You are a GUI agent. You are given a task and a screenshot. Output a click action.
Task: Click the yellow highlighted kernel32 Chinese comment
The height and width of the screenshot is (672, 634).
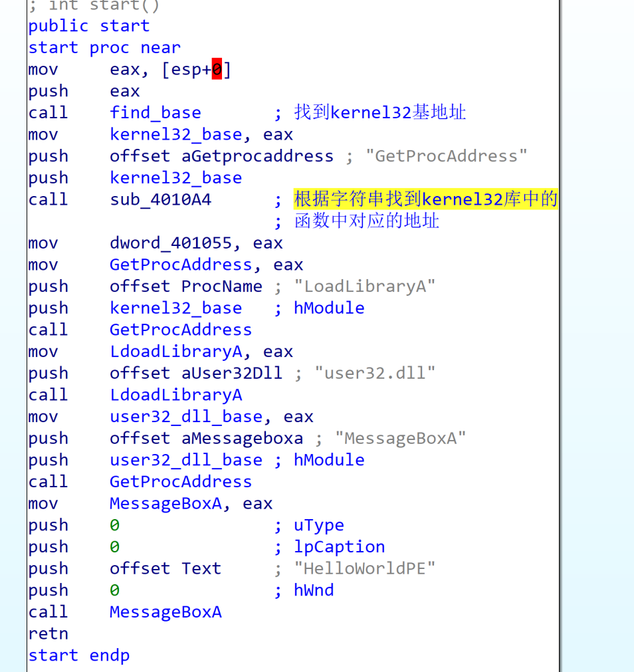(425, 199)
